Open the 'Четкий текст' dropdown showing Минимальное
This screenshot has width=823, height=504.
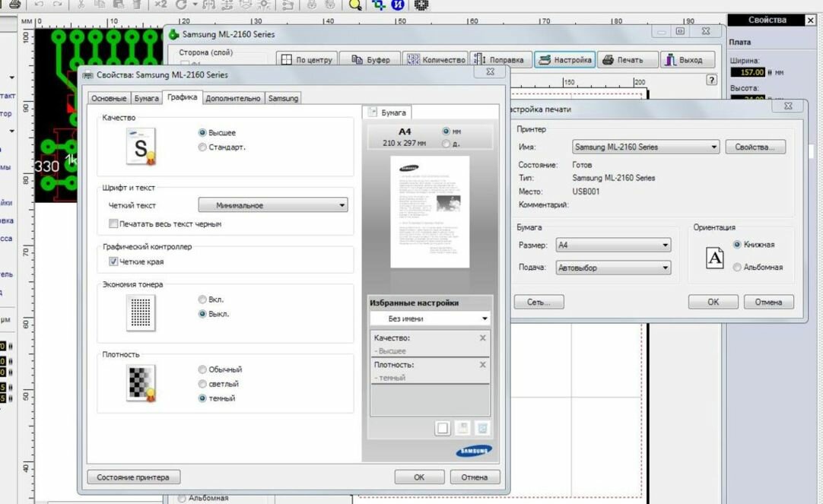coord(272,205)
